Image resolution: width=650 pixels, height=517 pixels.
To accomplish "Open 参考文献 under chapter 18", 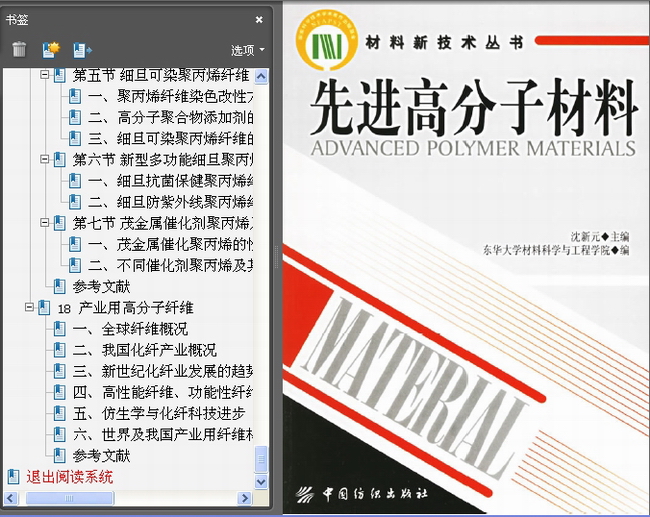I will pyautogui.click(x=101, y=456).
